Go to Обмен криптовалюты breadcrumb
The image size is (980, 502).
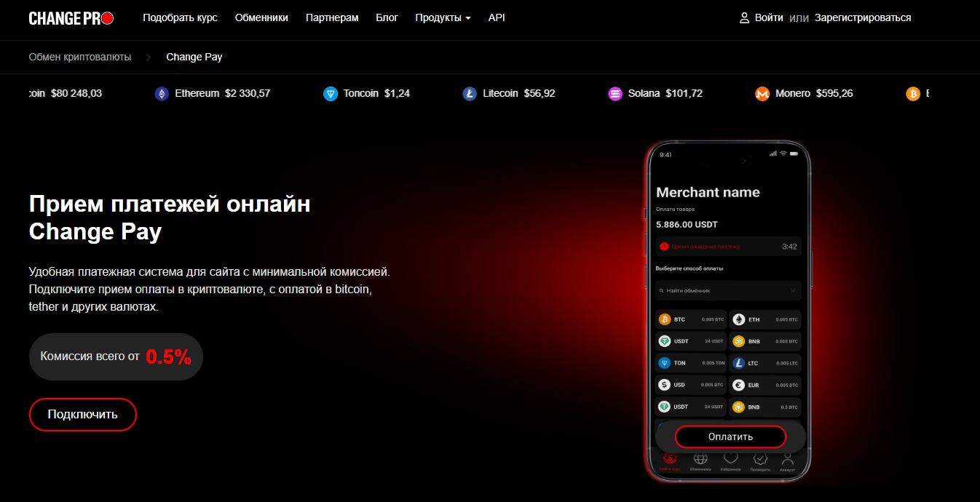click(80, 57)
